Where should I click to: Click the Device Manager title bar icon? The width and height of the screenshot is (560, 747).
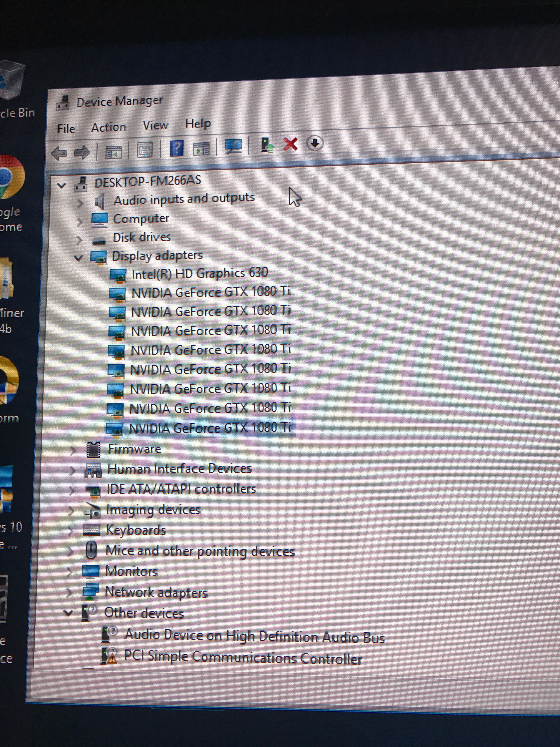pyautogui.click(x=63, y=103)
